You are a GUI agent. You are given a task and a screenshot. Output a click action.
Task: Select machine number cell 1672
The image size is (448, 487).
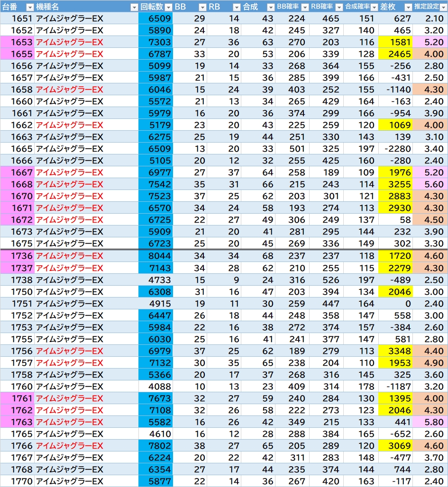(17, 220)
